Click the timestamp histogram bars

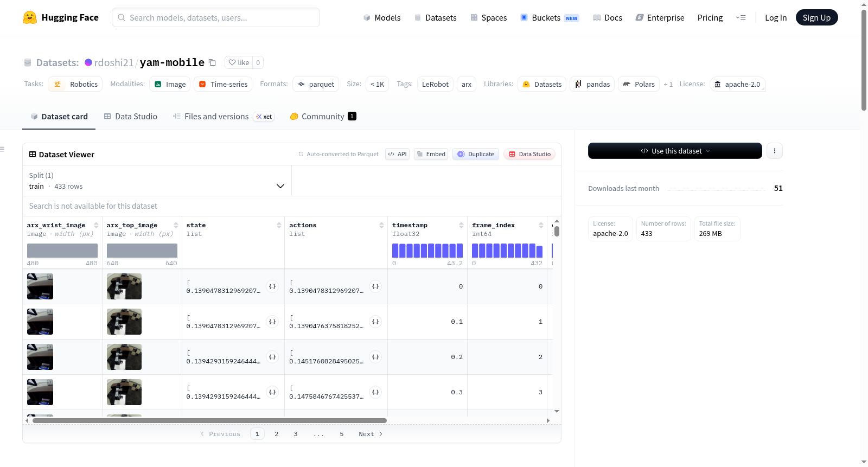tap(427, 251)
